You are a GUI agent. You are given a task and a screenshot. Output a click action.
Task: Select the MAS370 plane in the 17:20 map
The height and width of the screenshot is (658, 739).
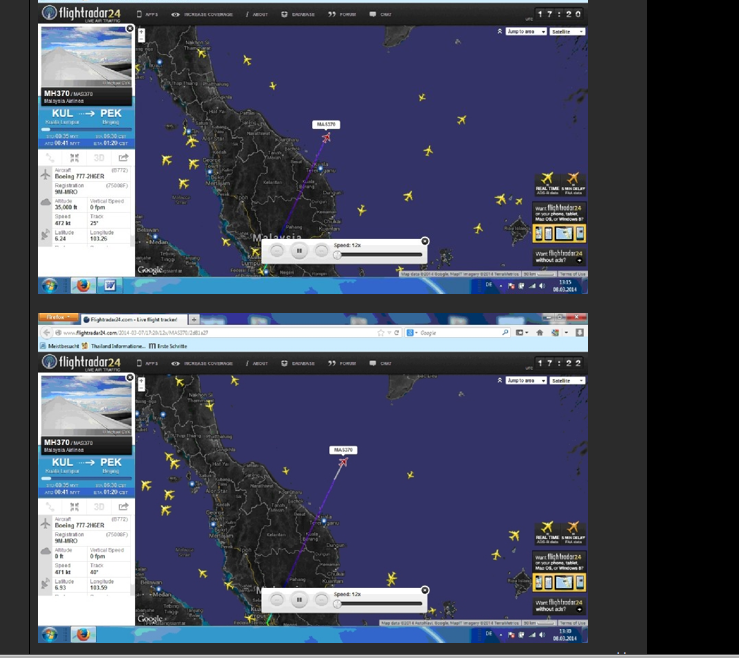point(326,137)
